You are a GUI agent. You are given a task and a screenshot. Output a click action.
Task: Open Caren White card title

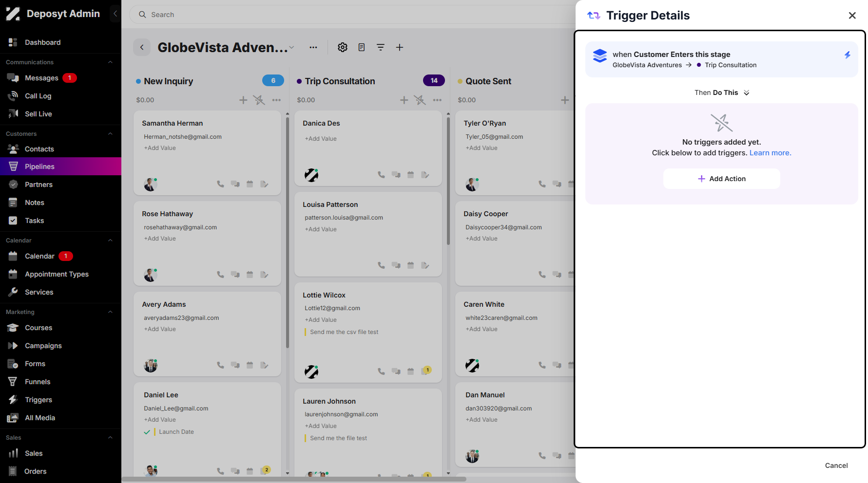pos(484,304)
